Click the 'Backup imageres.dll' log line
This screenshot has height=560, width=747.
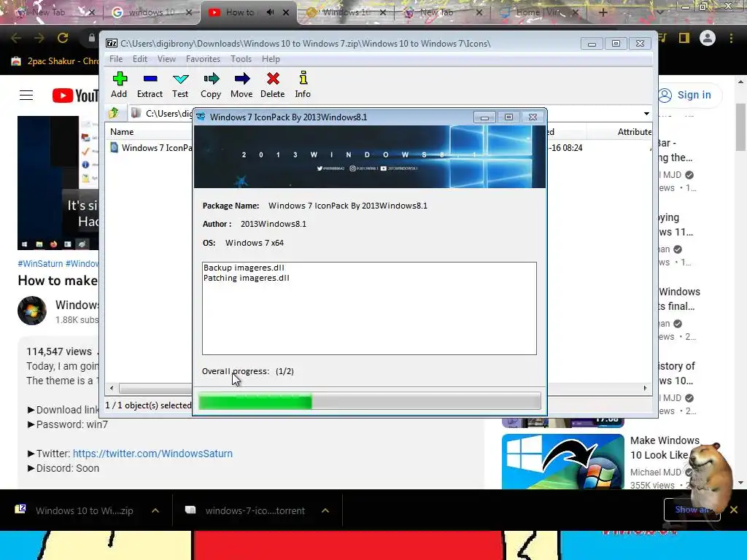(x=244, y=268)
